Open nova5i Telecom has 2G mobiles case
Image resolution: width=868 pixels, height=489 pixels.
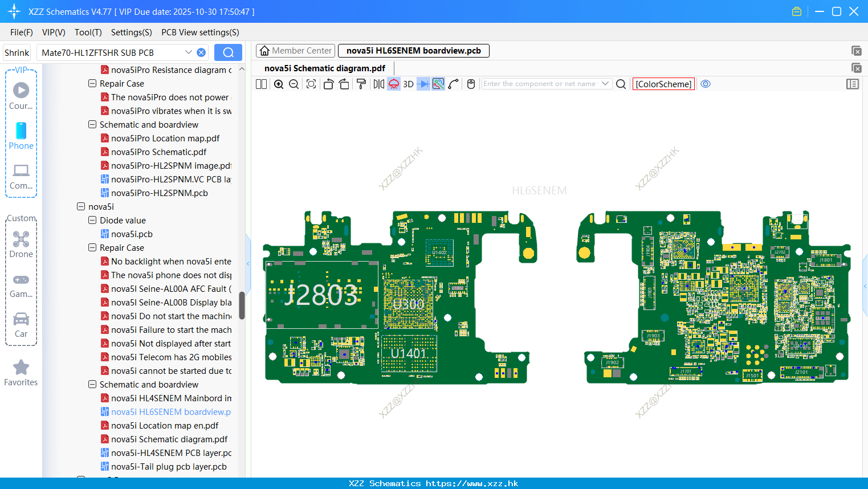click(166, 357)
